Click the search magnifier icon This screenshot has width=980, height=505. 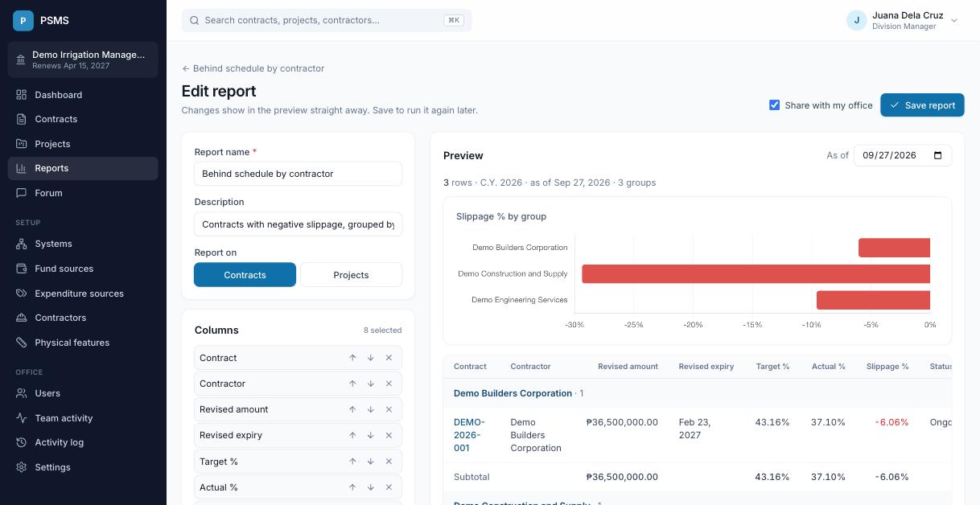click(194, 20)
